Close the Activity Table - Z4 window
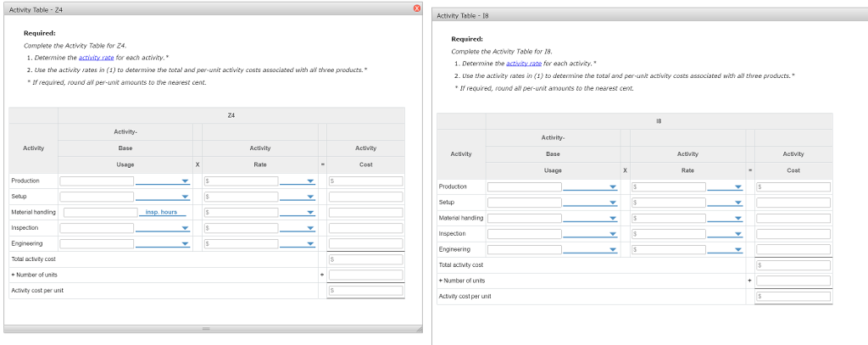 tap(417, 8)
